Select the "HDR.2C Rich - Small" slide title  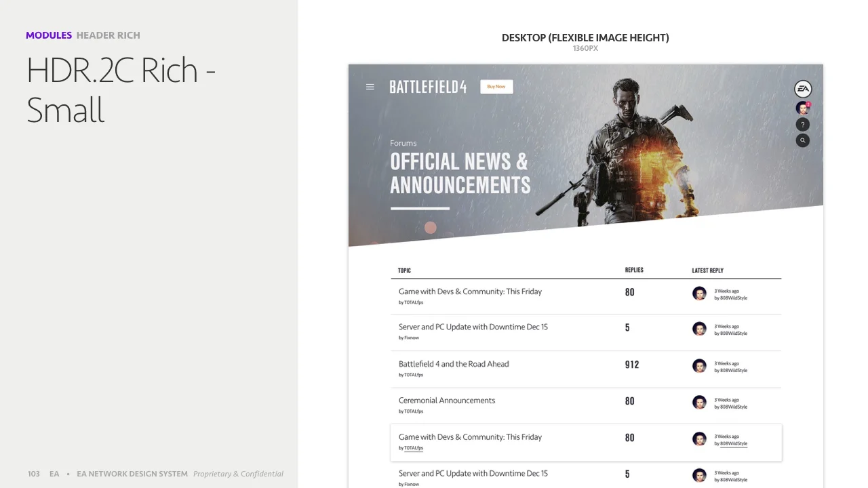pos(121,89)
